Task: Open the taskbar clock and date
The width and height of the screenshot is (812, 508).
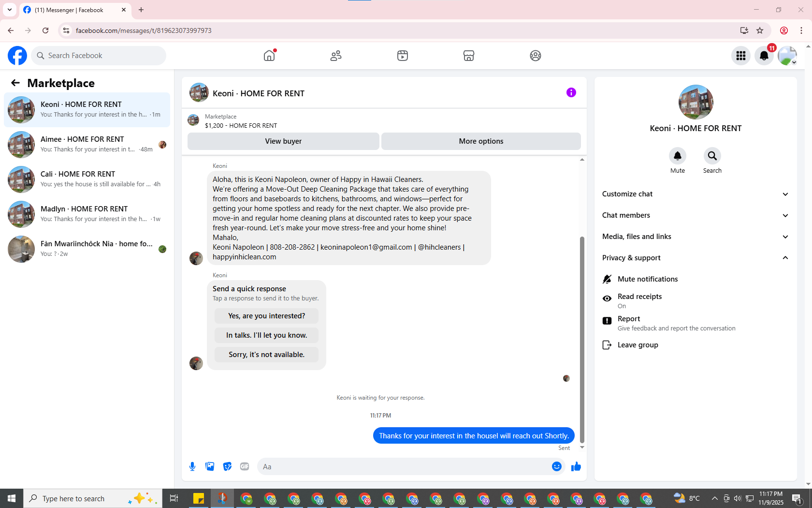Action: [x=771, y=498]
